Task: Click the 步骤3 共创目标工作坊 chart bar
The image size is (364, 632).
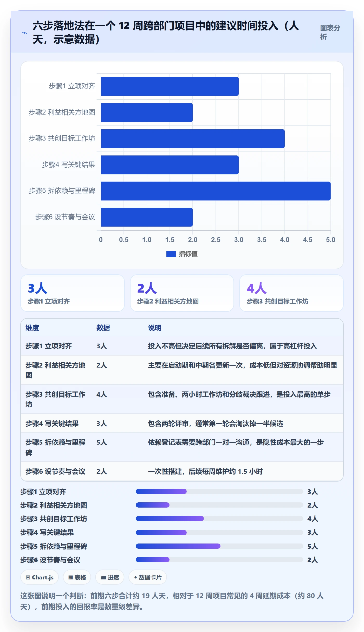Action: (193, 139)
